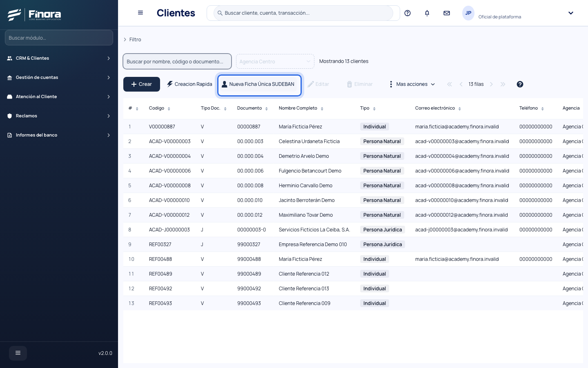Open Mas acciones dropdown
The width and height of the screenshot is (588, 368).
[412, 84]
